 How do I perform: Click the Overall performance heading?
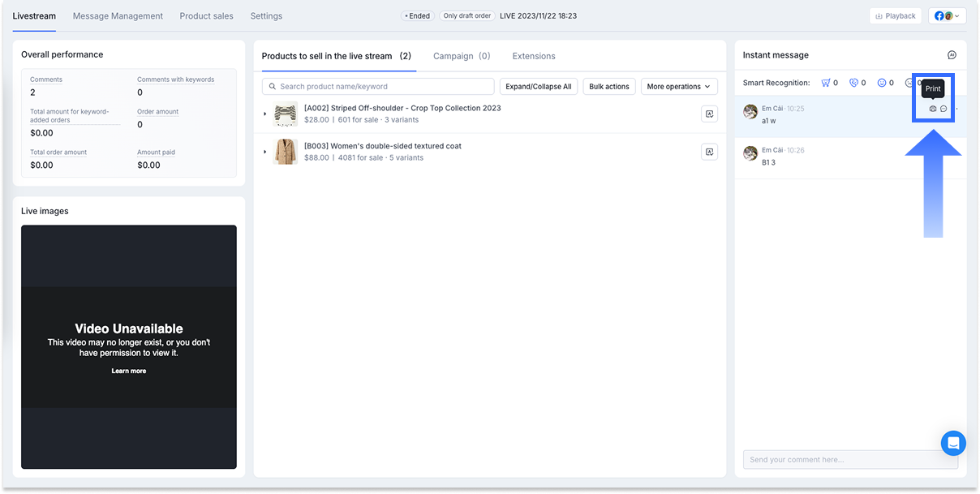tap(62, 54)
